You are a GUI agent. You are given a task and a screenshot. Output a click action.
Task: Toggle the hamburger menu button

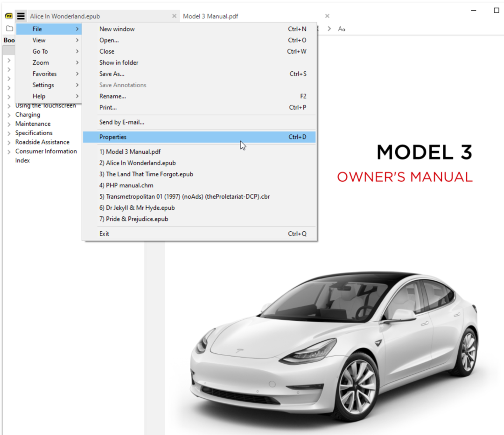pos(21,16)
